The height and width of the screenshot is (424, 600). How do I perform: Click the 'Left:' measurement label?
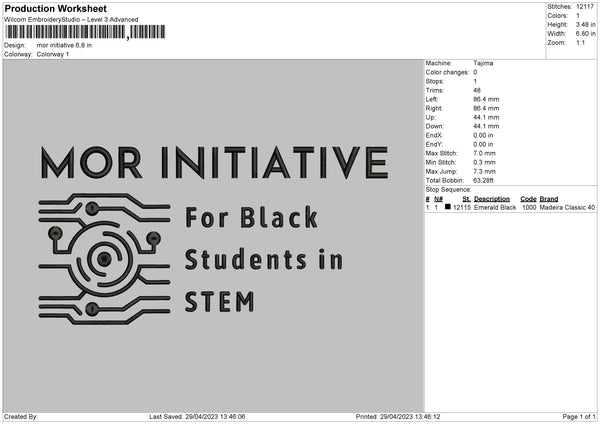[x=431, y=99]
